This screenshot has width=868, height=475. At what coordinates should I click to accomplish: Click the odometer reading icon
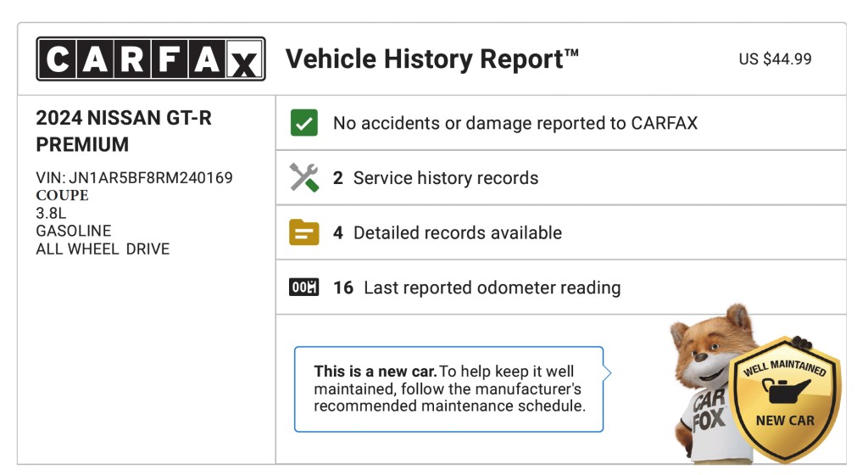tap(304, 288)
